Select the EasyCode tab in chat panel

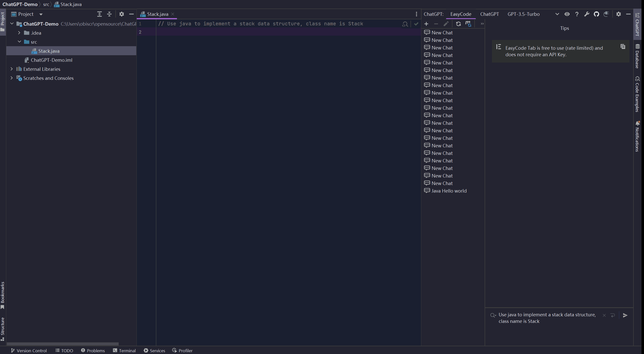(x=461, y=14)
